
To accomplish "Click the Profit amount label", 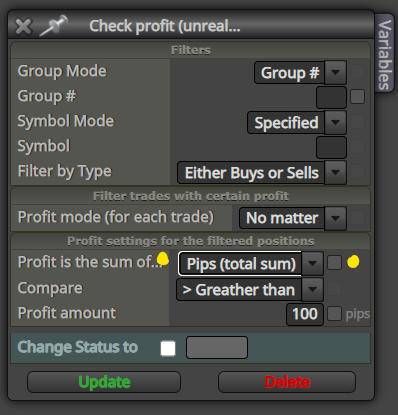I will pyautogui.click(x=67, y=313).
